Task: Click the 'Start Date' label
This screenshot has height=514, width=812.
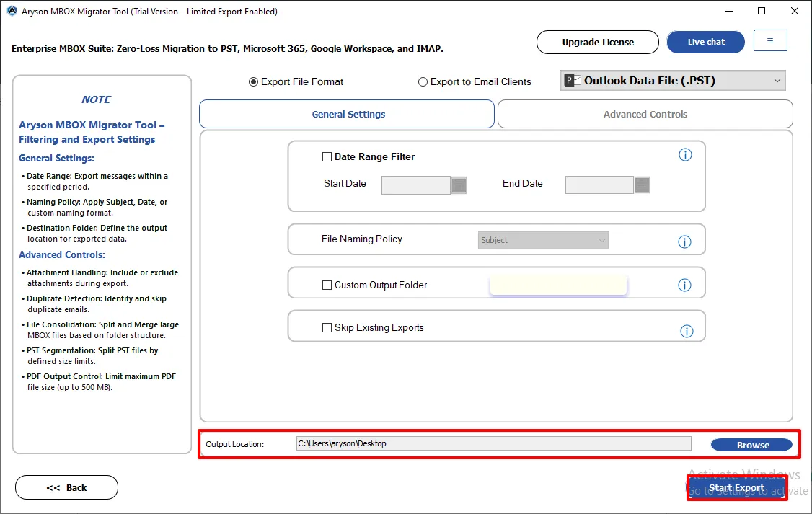Action: point(345,183)
